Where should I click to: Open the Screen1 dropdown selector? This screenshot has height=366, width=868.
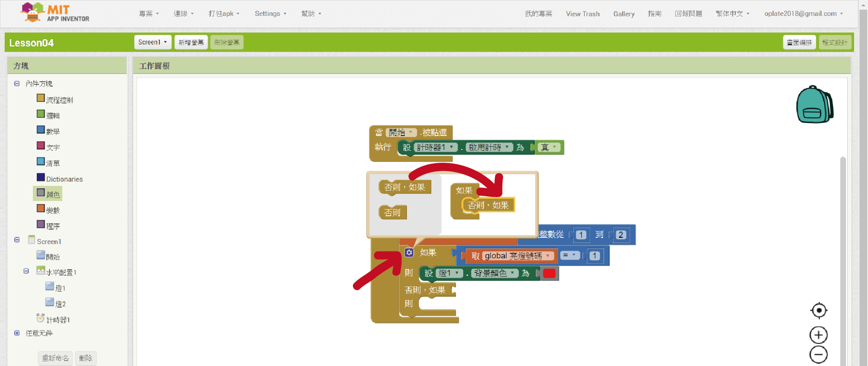pyautogui.click(x=152, y=42)
